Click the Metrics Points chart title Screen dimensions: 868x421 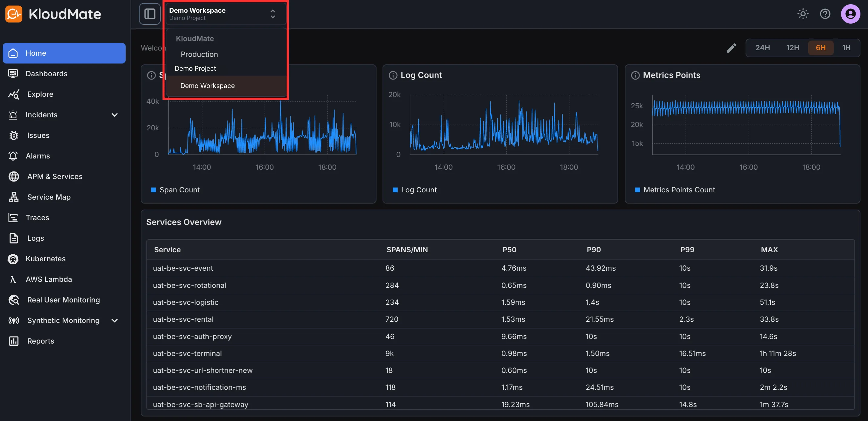(x=672, y=75)
